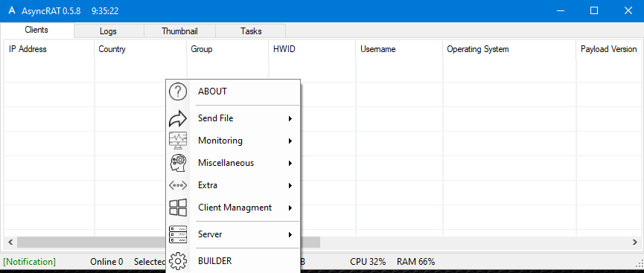Click the horizontal scrollbar right arrow

click(x=634, y=243)
